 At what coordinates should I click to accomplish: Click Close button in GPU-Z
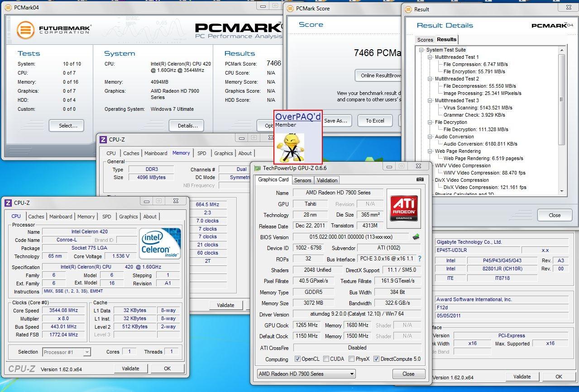[408, 374]
